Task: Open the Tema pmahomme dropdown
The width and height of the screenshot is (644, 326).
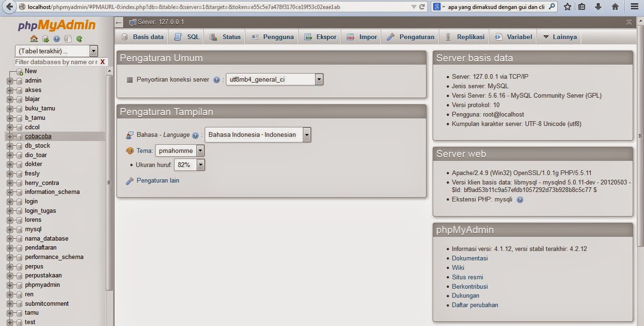Action: 179,150
